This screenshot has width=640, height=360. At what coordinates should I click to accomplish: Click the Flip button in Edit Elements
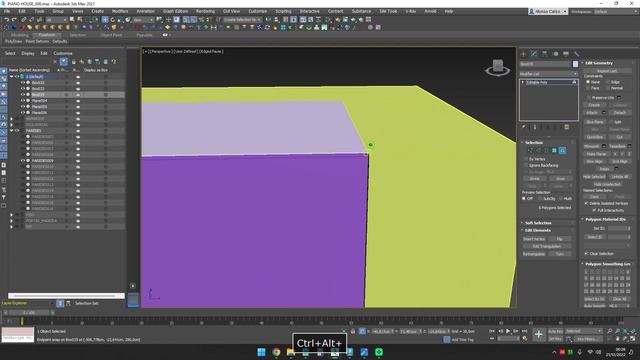560,239
